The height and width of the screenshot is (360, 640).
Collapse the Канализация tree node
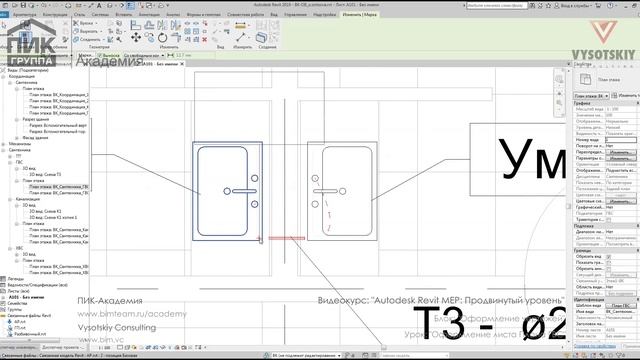(x=10, y=199)
